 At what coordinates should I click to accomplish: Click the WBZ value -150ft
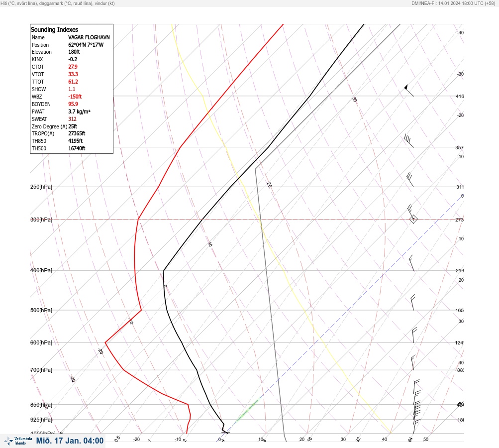(75, 97)
